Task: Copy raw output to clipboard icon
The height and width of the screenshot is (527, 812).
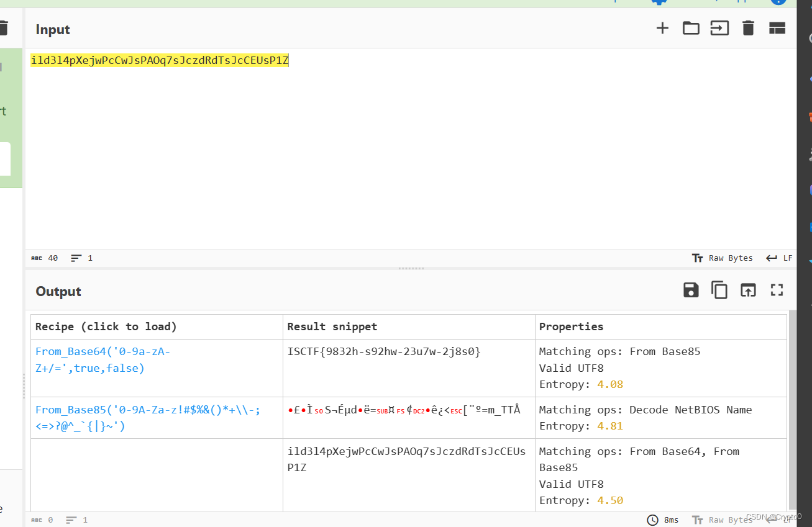Action: click(719, 290)
